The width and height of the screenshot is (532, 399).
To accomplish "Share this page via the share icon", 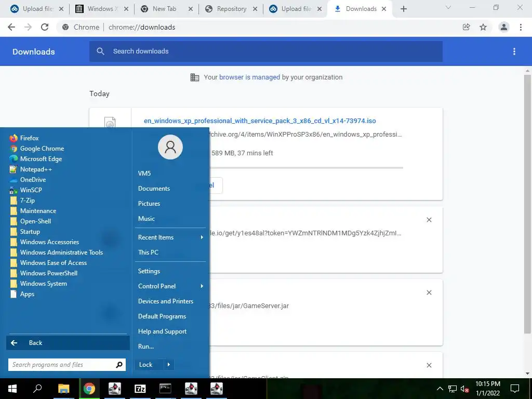I will click(467, 27).
